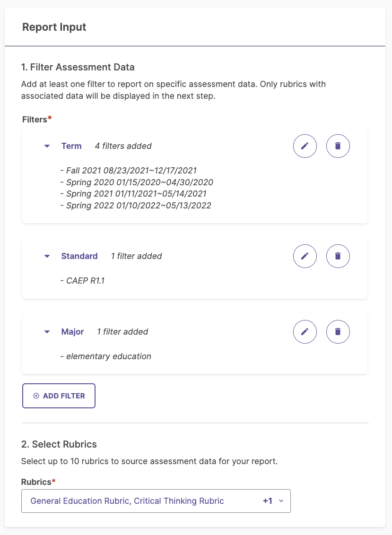Click the Fall 2021 term entry
Screen dimensions: 392x535
coord(129,171)
